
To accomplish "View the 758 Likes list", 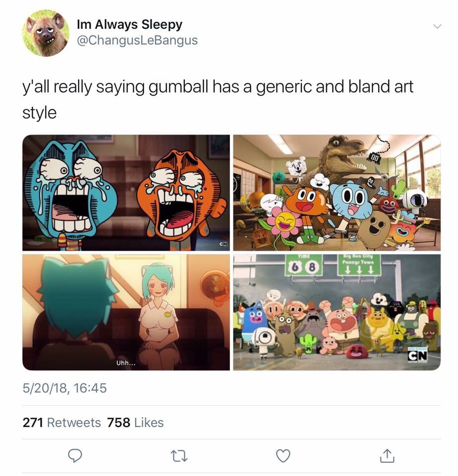I will pyautogui.click(x=135, y=422).
